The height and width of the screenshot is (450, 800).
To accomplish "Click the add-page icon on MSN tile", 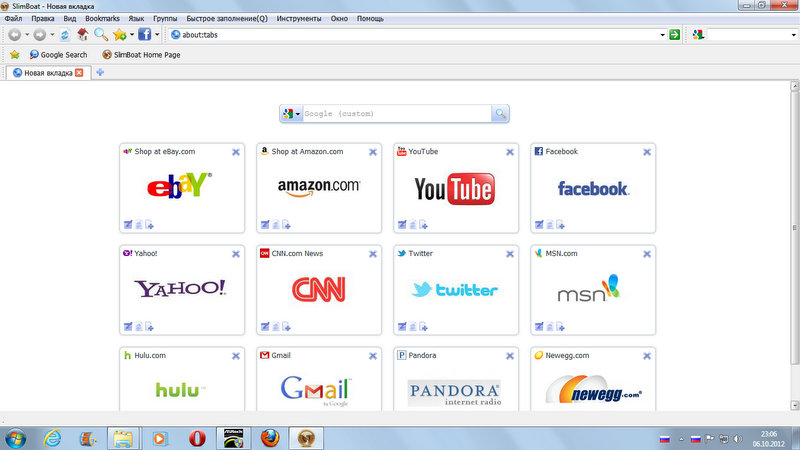I will tap(561, 327).
